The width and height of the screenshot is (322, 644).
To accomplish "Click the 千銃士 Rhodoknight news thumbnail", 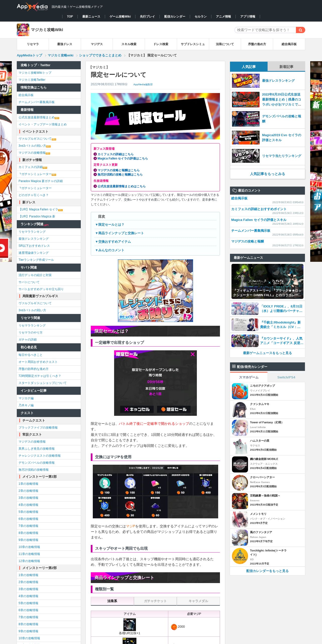I will [x=245, y=325].
